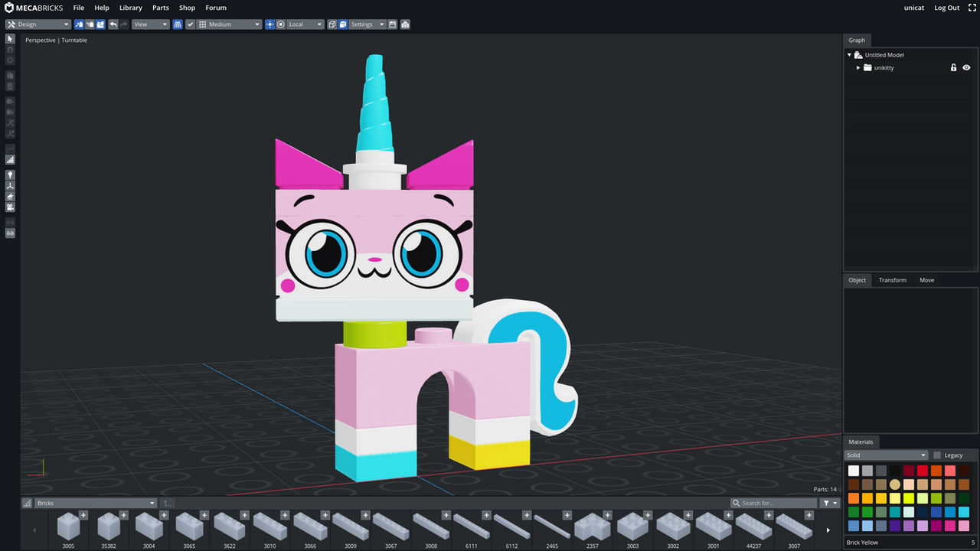Switch to the Transform tab

(x=892, y=279)
